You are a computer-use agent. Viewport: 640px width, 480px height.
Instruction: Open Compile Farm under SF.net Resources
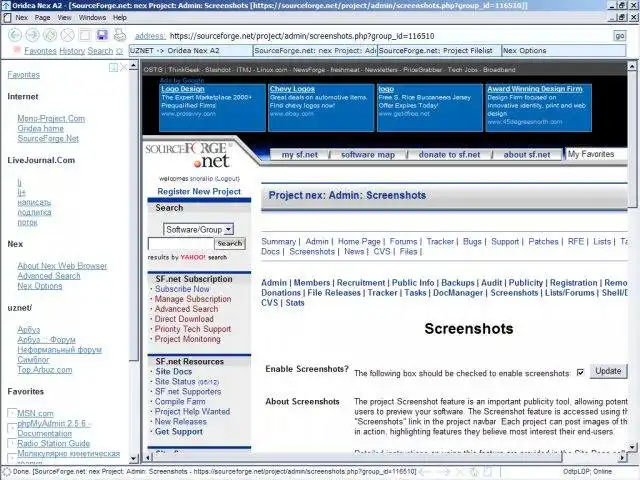pos(180,401)
